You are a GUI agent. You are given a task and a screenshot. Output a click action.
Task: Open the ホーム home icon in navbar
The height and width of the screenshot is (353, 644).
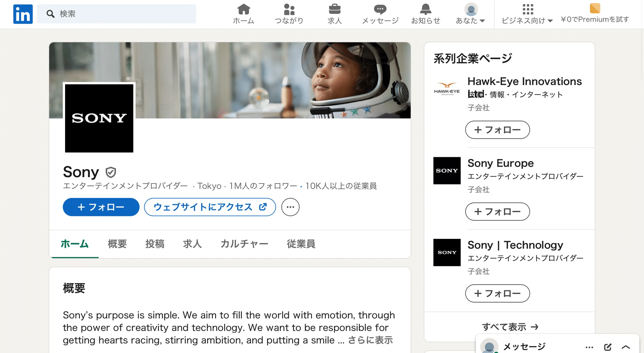(243, 9)
